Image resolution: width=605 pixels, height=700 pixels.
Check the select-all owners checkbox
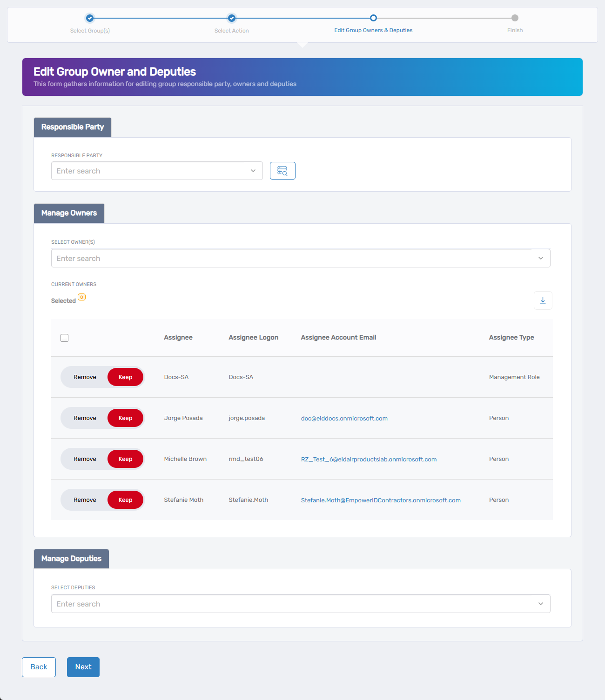pos(65,338)
